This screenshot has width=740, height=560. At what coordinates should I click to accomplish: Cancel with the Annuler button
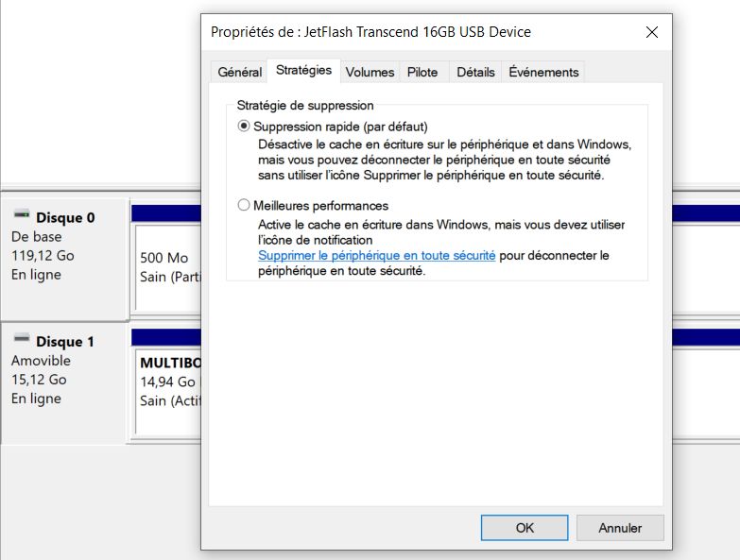pos(620,528)
